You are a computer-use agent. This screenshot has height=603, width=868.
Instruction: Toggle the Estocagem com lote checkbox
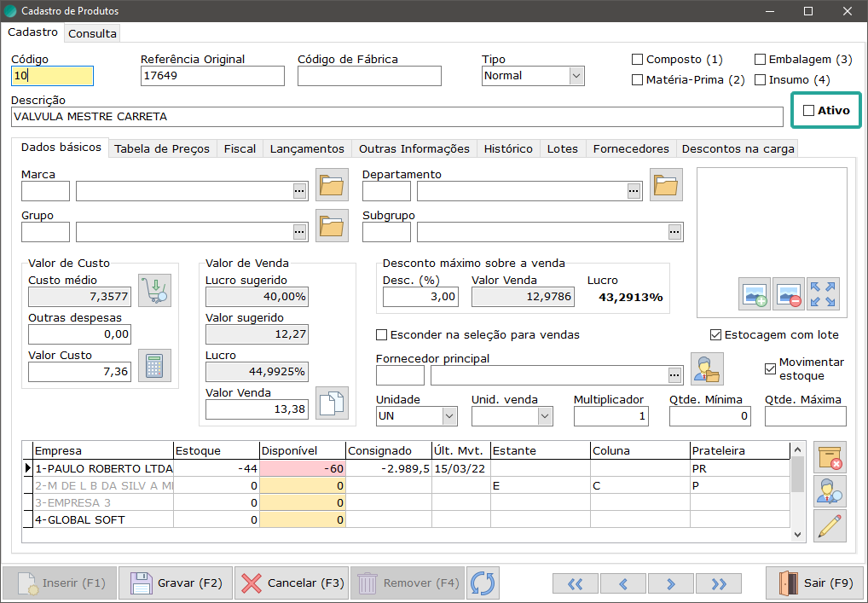715,335
